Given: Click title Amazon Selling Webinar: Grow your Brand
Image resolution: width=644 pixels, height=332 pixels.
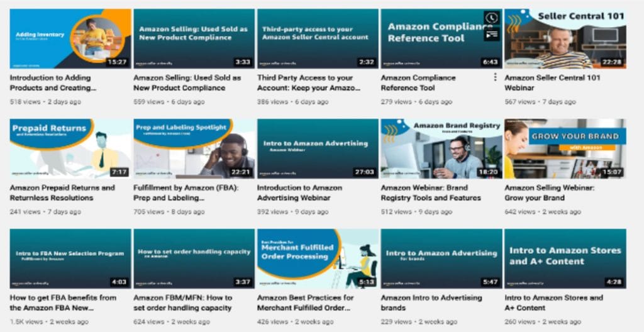Looking at the screenshot, I should click(550, 193).
